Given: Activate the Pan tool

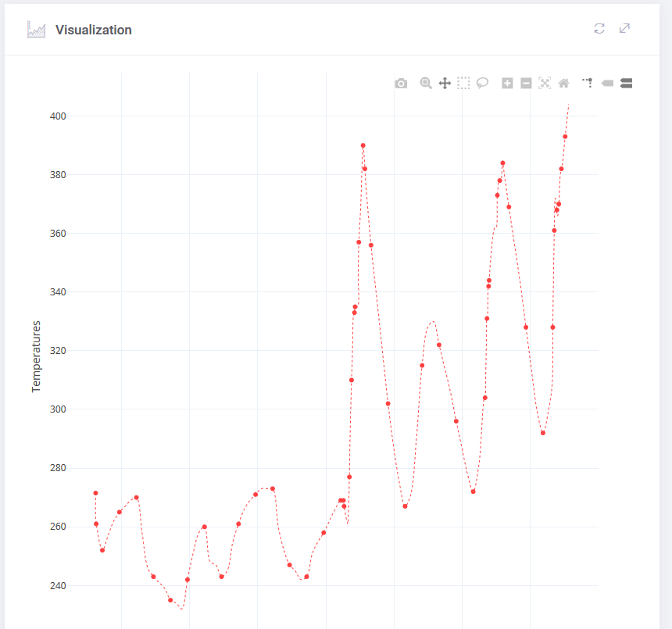Looking at the screenshot, I should click(445, 83).
